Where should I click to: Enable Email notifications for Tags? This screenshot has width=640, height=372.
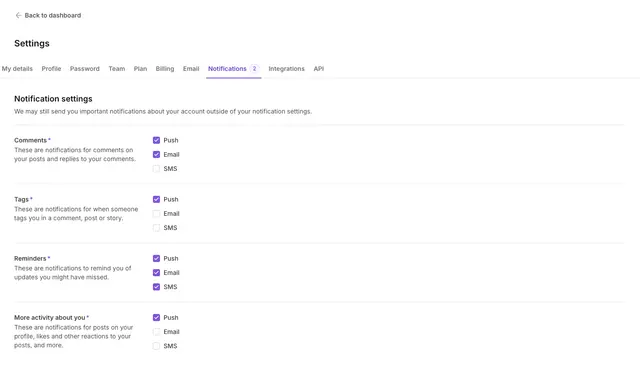[x=156, y=214]
